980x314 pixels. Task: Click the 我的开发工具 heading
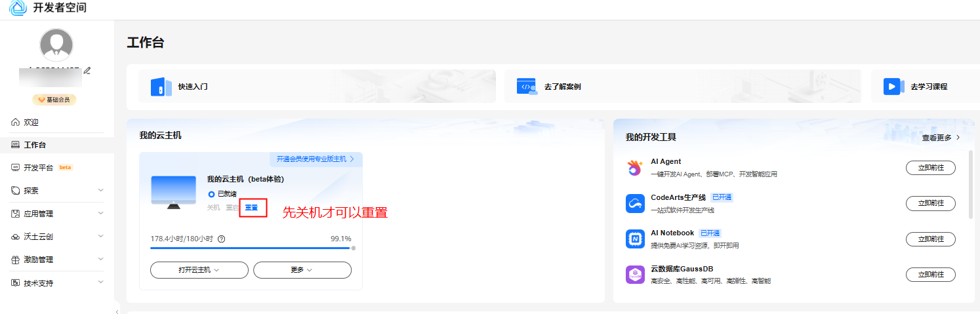651,138
